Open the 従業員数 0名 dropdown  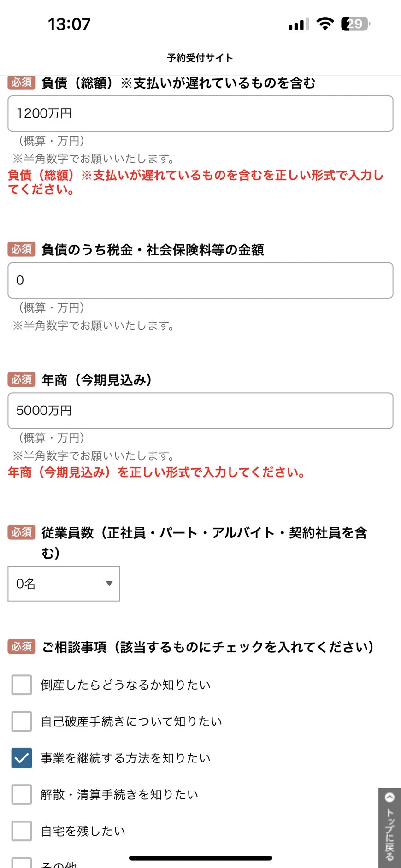tap(64, 584)
